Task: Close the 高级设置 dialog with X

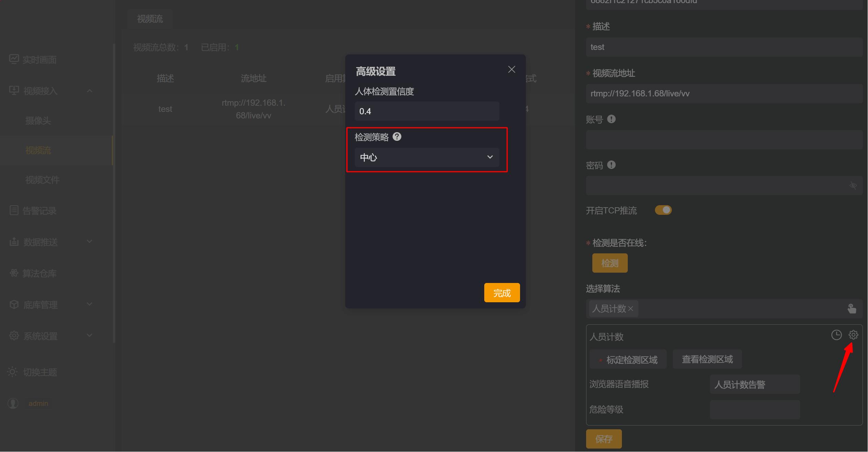Action: point(511,70)
